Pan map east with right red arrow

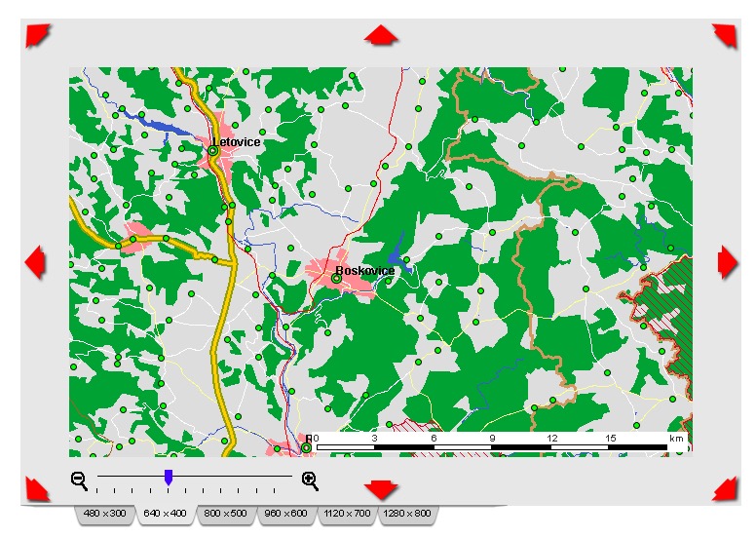point(728,262)
